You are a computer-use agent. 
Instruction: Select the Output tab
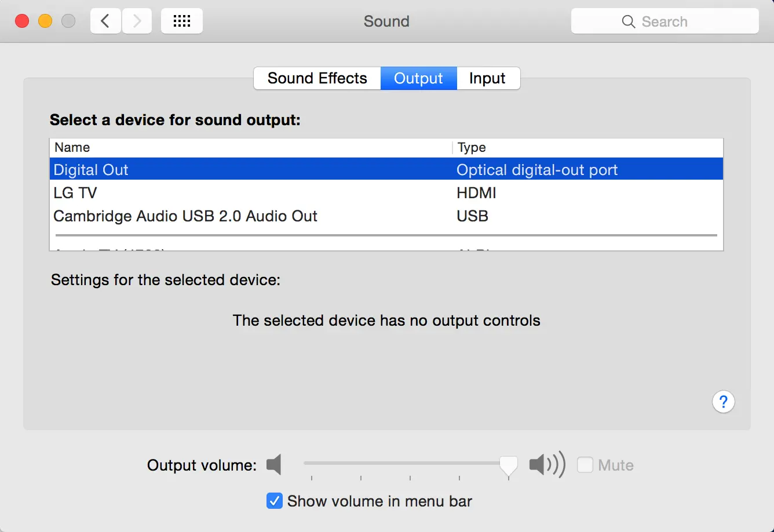tap(418, 78)
